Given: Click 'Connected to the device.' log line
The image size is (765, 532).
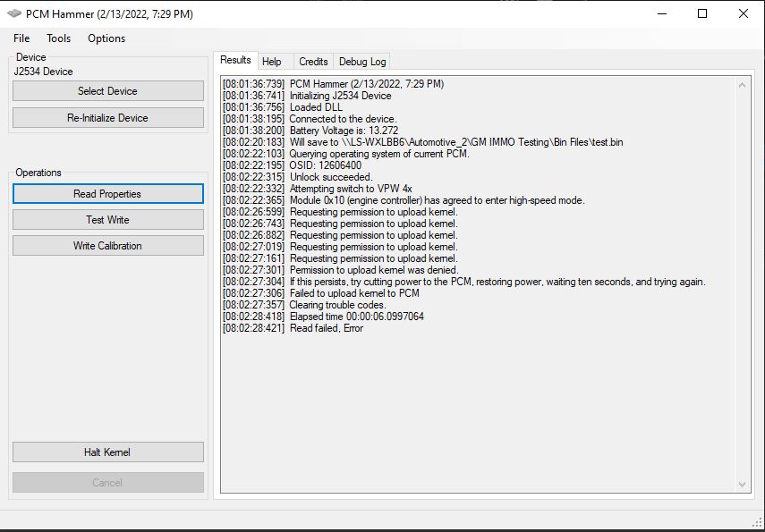Looking at the screenshot, I should pos(310,119).
